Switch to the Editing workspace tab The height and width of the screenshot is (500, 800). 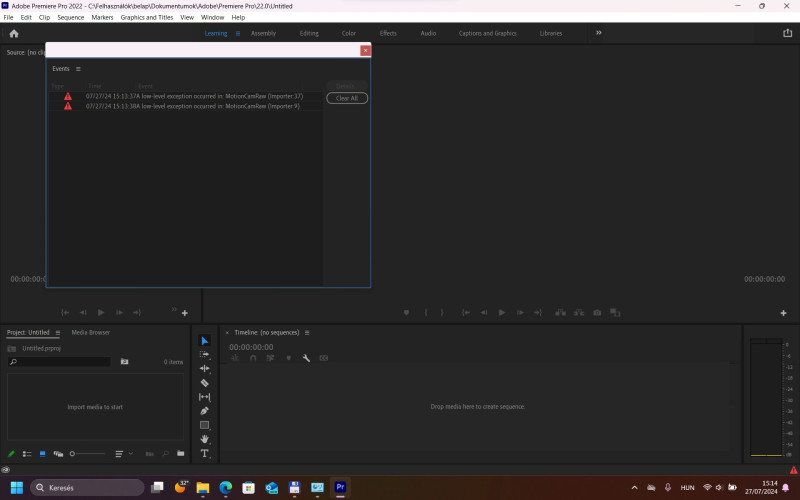point(309,33)
